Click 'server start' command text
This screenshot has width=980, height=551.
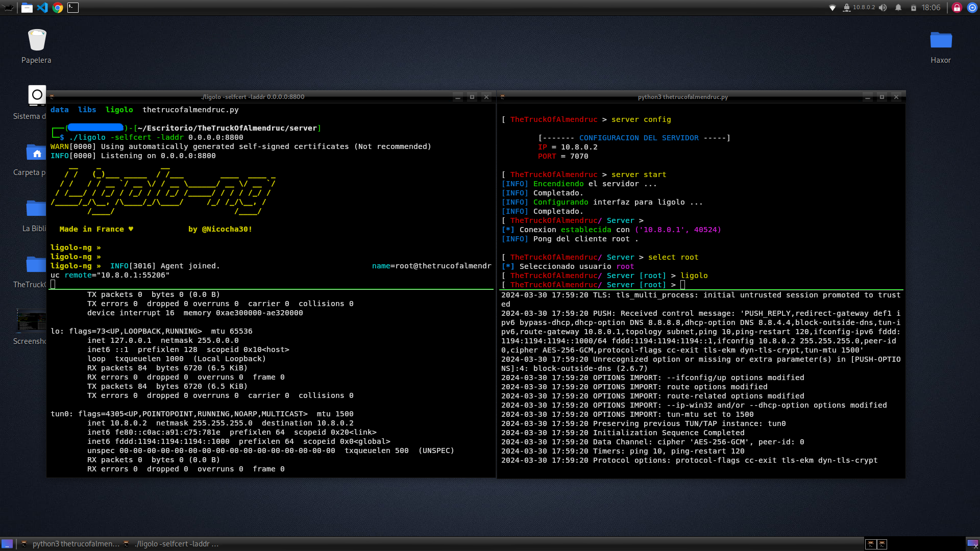[x=639, y=174]
